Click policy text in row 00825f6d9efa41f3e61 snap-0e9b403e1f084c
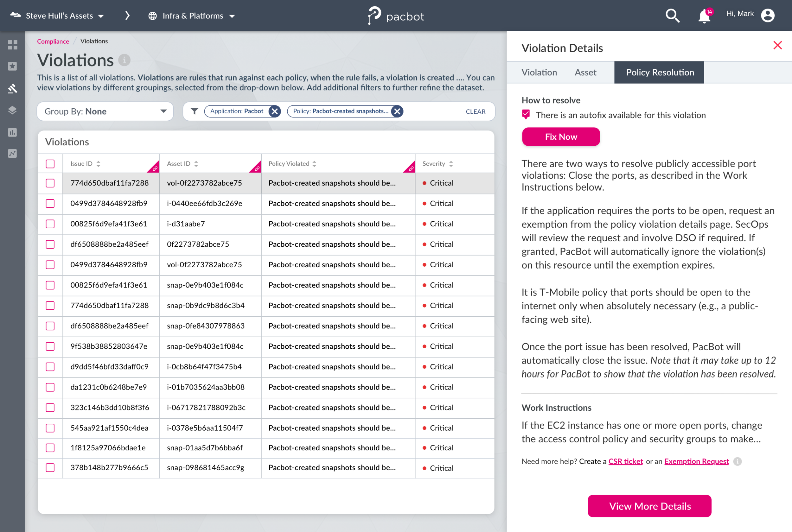The image size is (792, 532). coord(332,285)
